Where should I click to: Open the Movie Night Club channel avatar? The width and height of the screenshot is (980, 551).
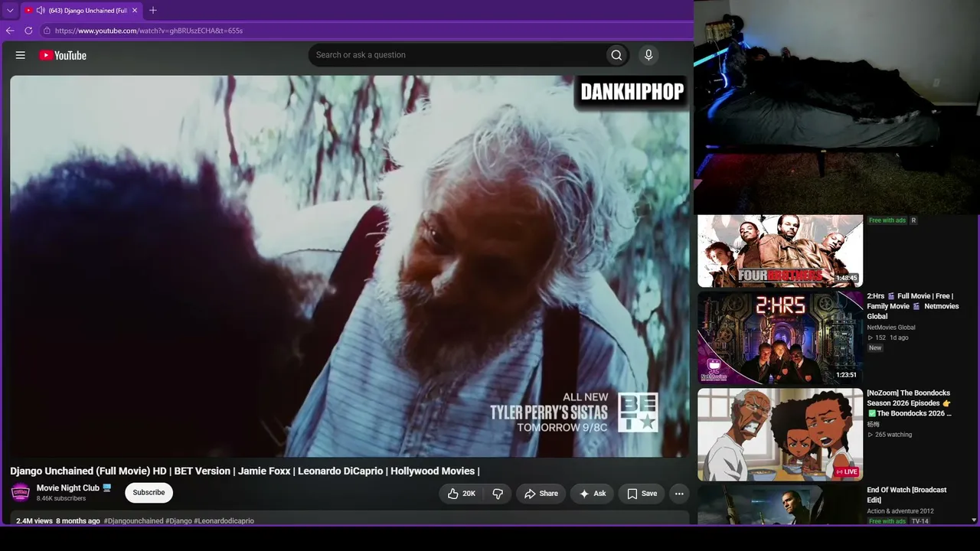21,493
